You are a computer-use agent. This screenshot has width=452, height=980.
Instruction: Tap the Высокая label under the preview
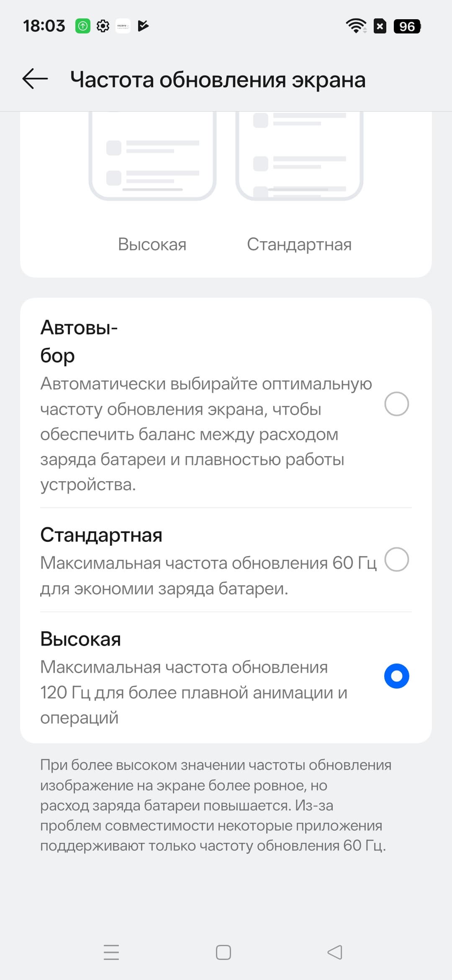[152, 244]
